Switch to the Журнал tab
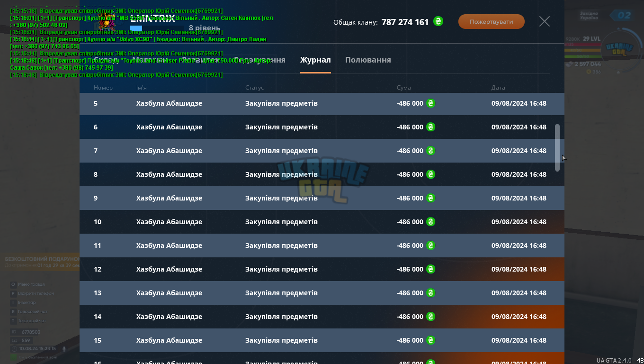Screen dimensions: 644x364 [315, 60]
